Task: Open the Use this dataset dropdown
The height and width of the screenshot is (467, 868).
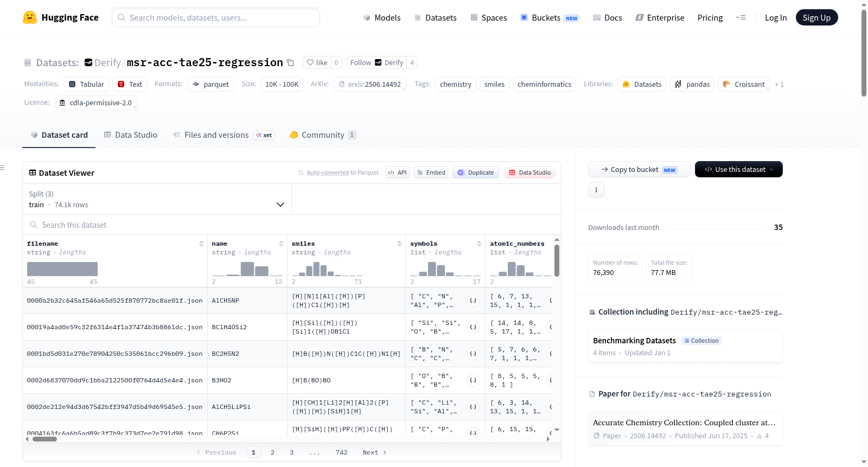Action: (x=738, y=169)
